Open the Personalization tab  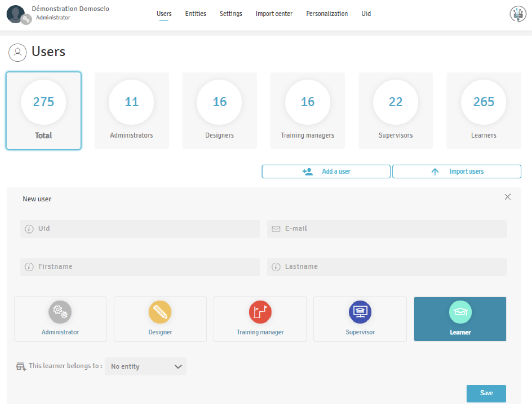(327, 14)
